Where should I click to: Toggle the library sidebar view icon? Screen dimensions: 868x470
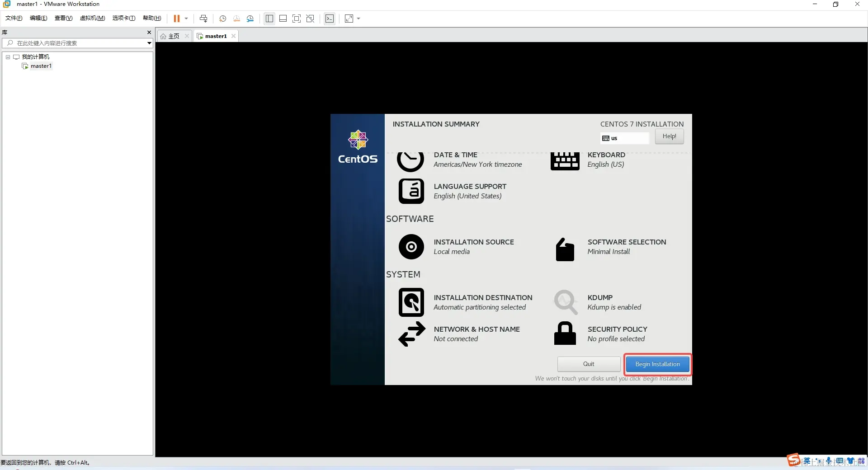[x=269, y=19]
